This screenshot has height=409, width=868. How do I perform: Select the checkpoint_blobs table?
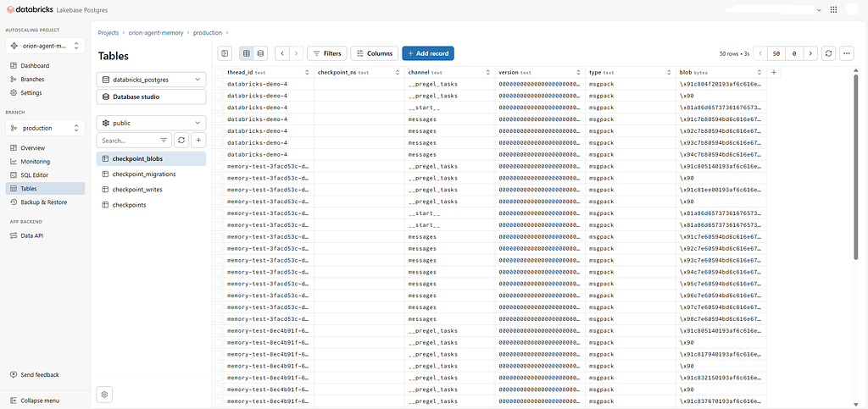pos(151,158)
